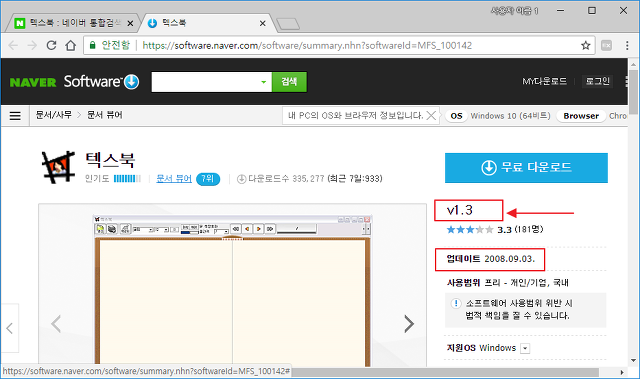Click the 다운로드수 335,277 text
The image size is (640, 379).
coord(286,179)
